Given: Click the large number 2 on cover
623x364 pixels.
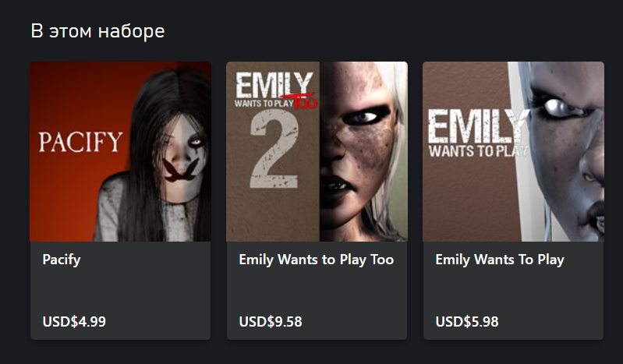Looking at the screenshot, I should click(274, 154).
